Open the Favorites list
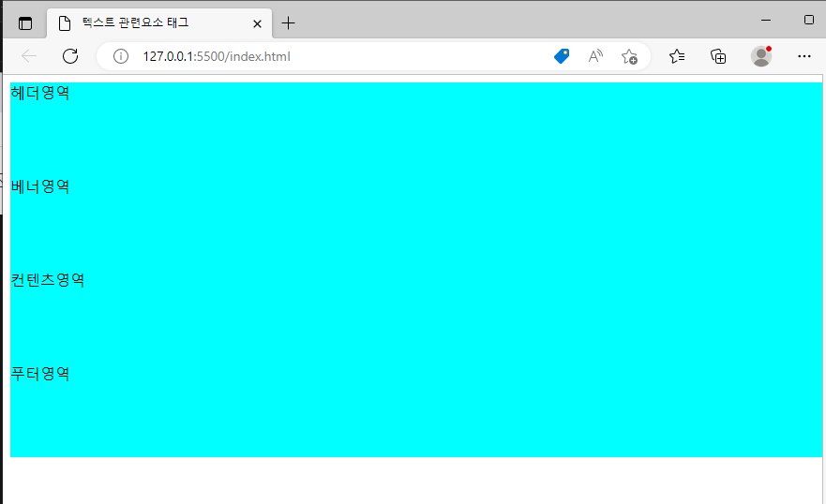 677,56
